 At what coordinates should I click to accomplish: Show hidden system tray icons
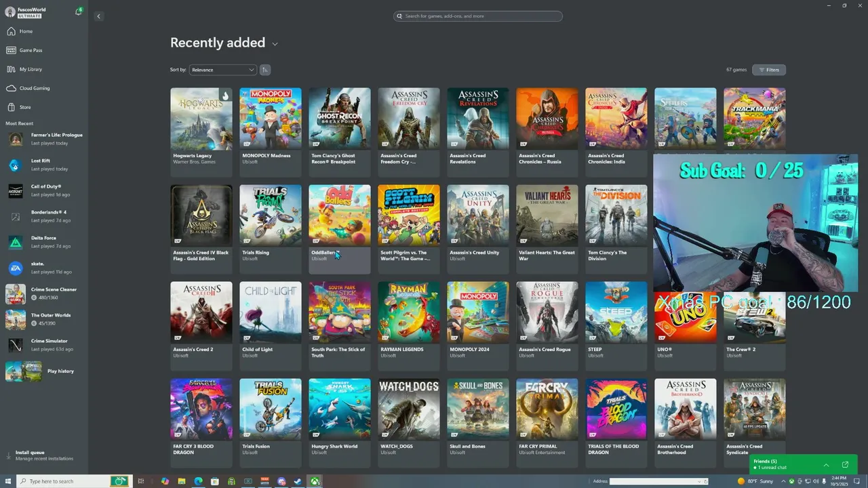click(x=783, y=481)
